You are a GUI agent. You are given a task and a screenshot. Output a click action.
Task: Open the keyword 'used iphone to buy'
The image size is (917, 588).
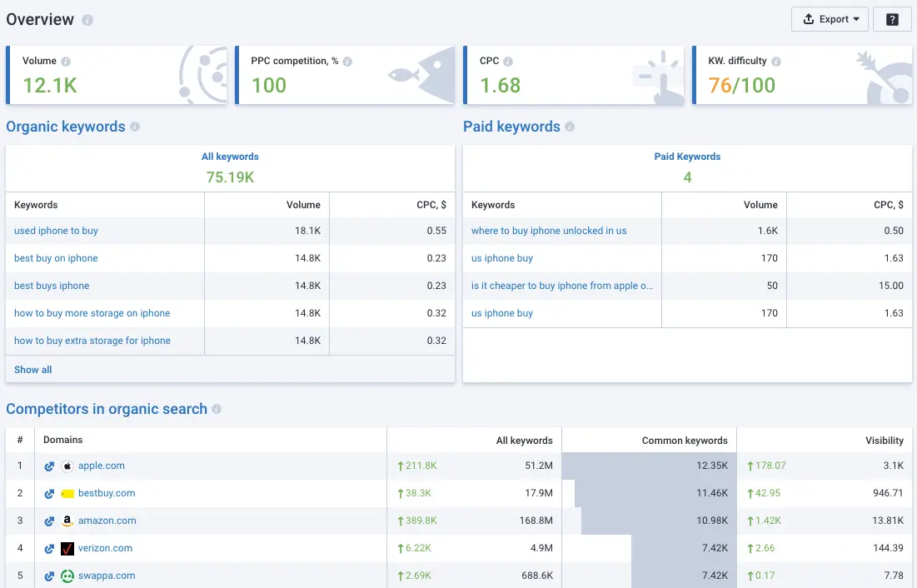pyautogui.click(x=56, y=231)
